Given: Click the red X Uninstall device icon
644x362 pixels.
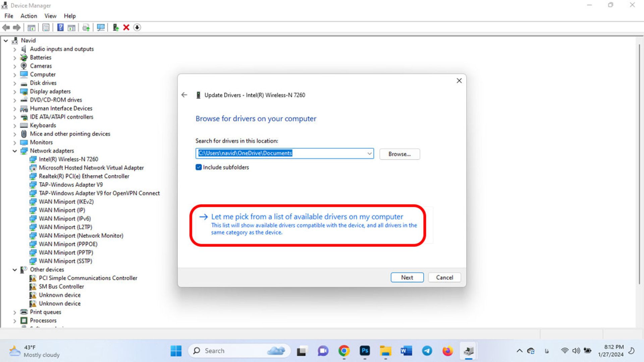Looking at the screenshot, I should [126, 27].
